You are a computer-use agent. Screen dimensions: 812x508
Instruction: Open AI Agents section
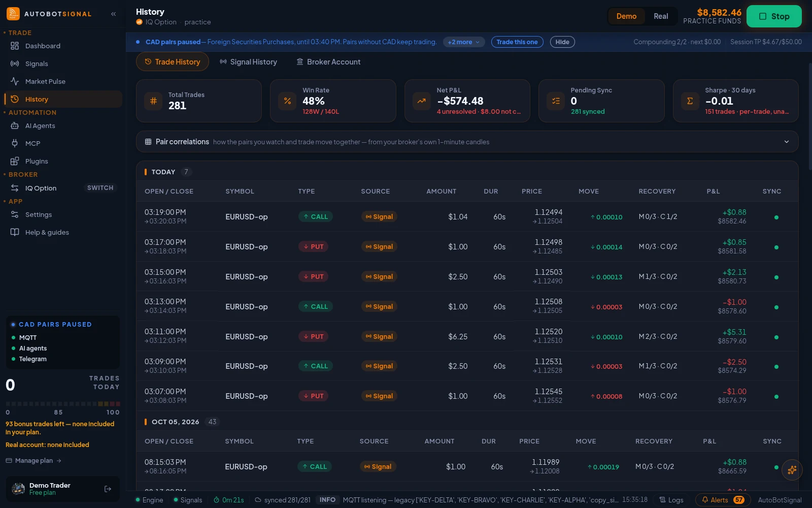point(63,125)
